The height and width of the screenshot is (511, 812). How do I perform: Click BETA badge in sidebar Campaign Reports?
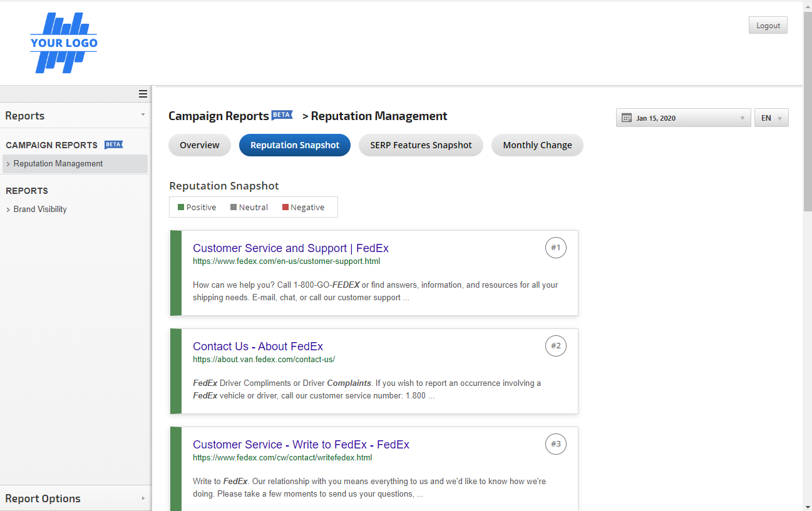(113, 144)
